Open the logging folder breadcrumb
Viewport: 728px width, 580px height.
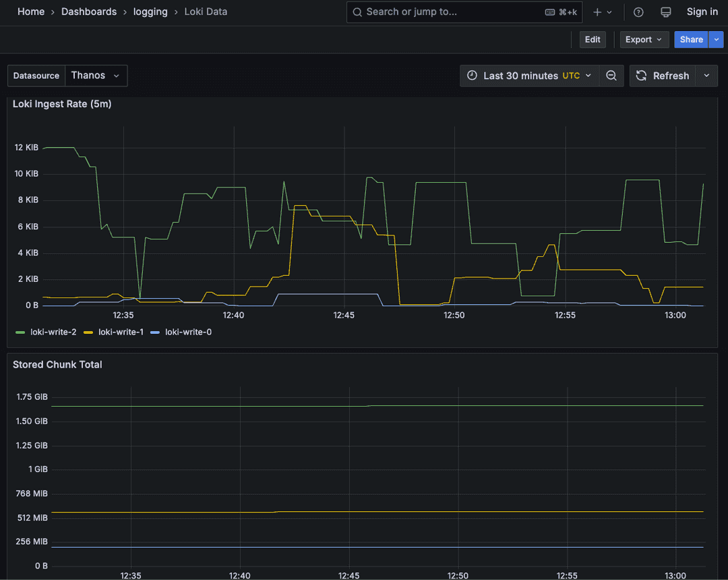150,11
